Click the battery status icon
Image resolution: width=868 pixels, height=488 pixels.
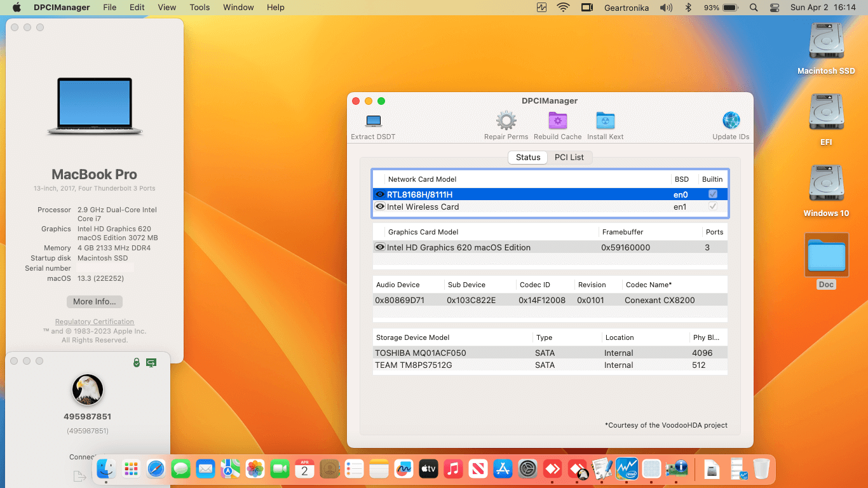point(730,8)
